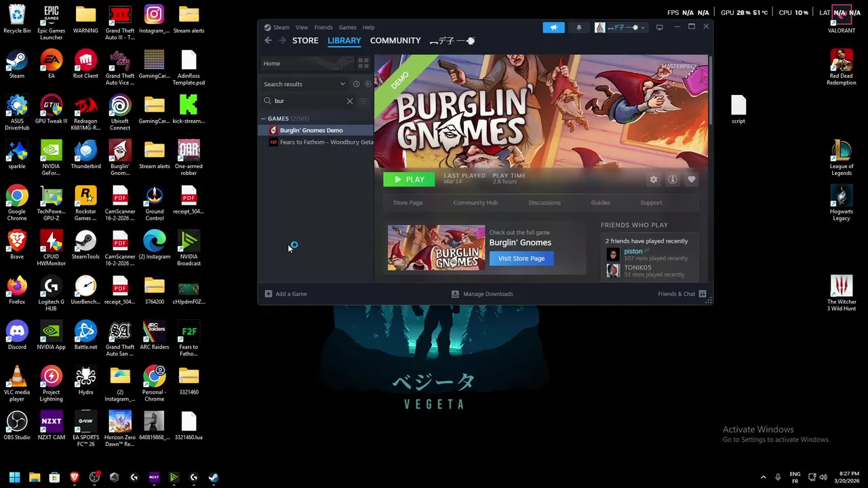The height and width of the screenshot is (488, 868).
Task: Toggle library grid collections view icon
Action: click(x=363, y=63)
